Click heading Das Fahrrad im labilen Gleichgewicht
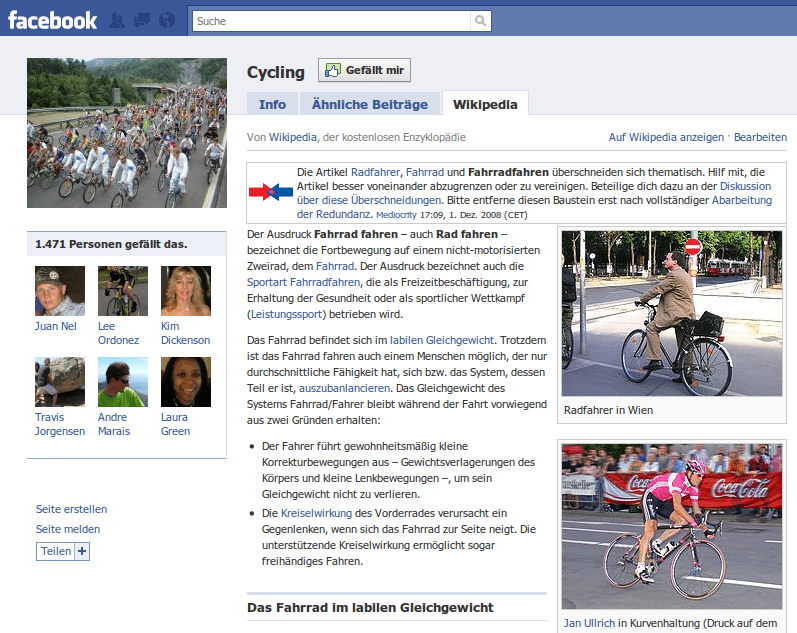 coord(370,608)
